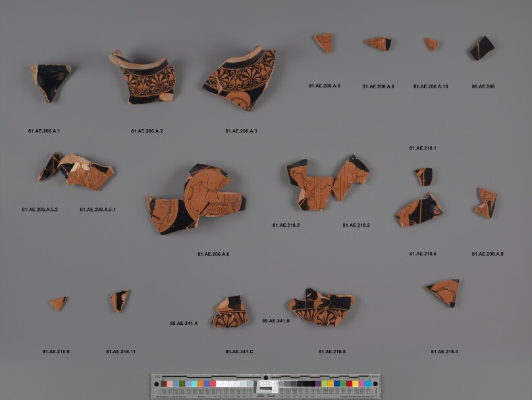Select the label 81.AE.218.4
The width and height of the screenshot is (532, 400).
coord(444,351)
